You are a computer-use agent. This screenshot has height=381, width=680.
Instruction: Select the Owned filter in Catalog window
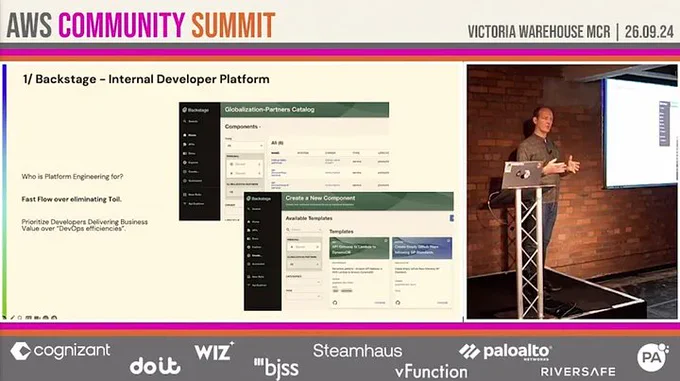tap(245, 164)
